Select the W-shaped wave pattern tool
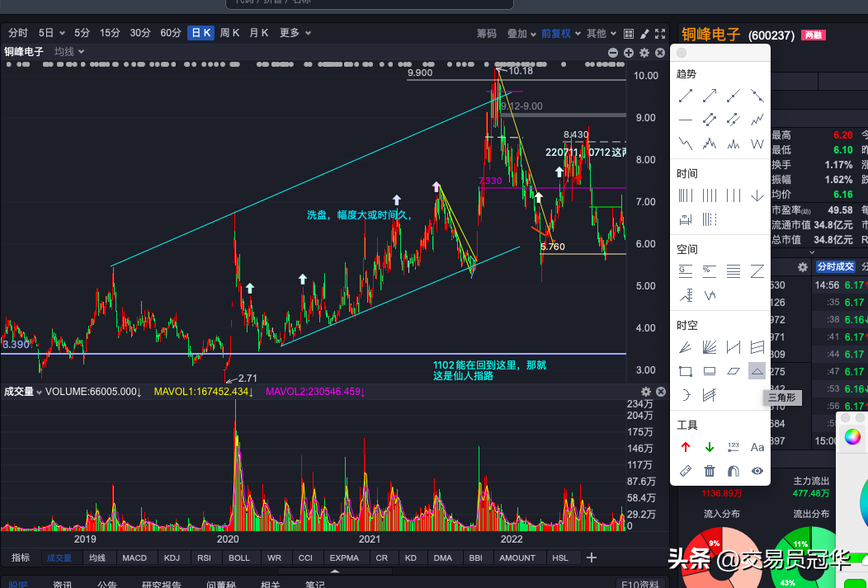 pos(757,143)
